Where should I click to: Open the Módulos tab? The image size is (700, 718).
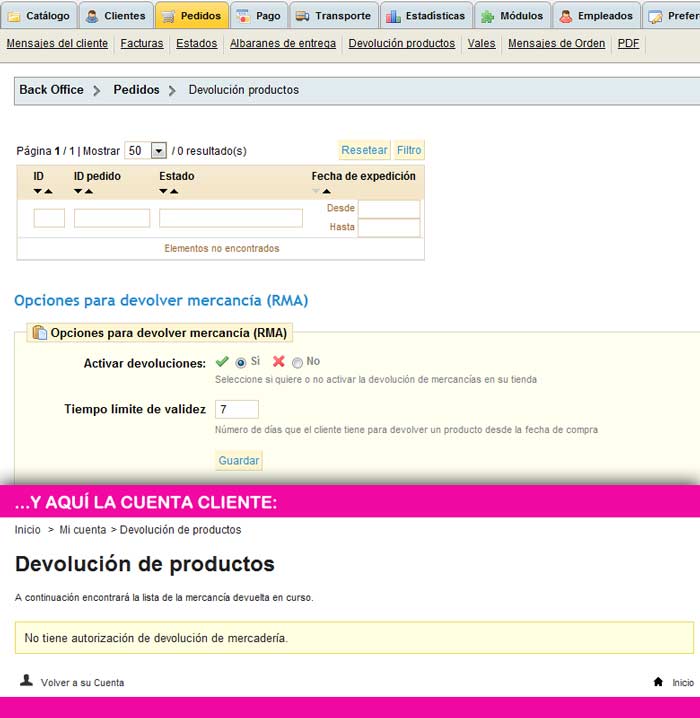click(x=512, y=16)
